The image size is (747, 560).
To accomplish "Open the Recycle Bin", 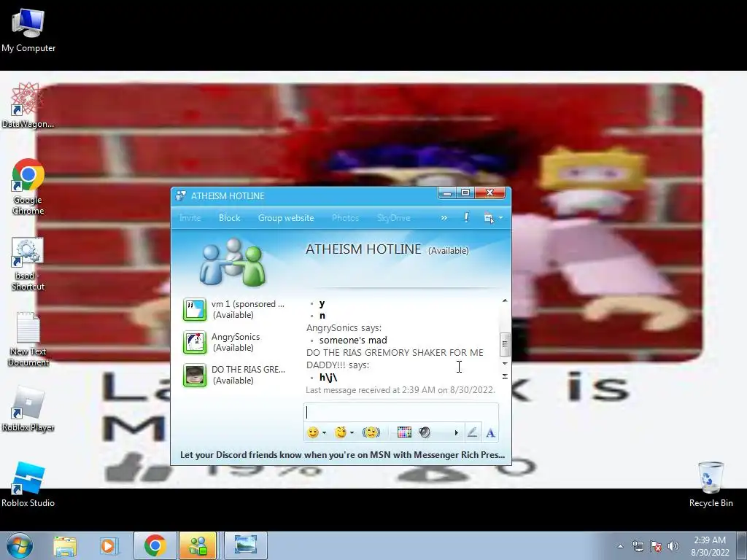I will coord(711,484).
